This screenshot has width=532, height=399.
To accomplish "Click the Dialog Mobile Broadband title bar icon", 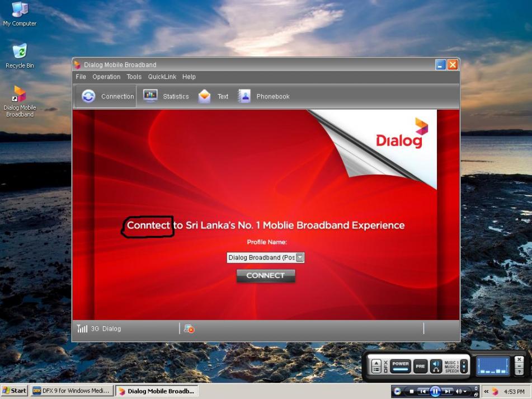I will 77,64.
